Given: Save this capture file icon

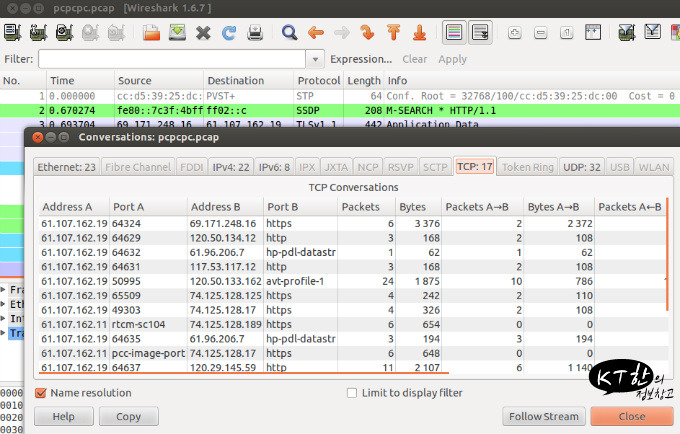Looking at the screenshot, I should (x=177, y=33).
